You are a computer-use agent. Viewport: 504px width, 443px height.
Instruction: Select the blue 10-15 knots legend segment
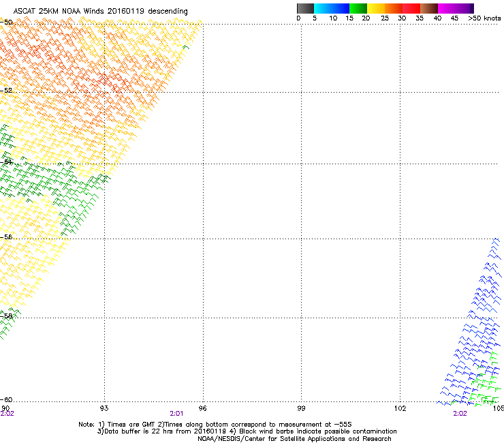[x=341, y=8]
